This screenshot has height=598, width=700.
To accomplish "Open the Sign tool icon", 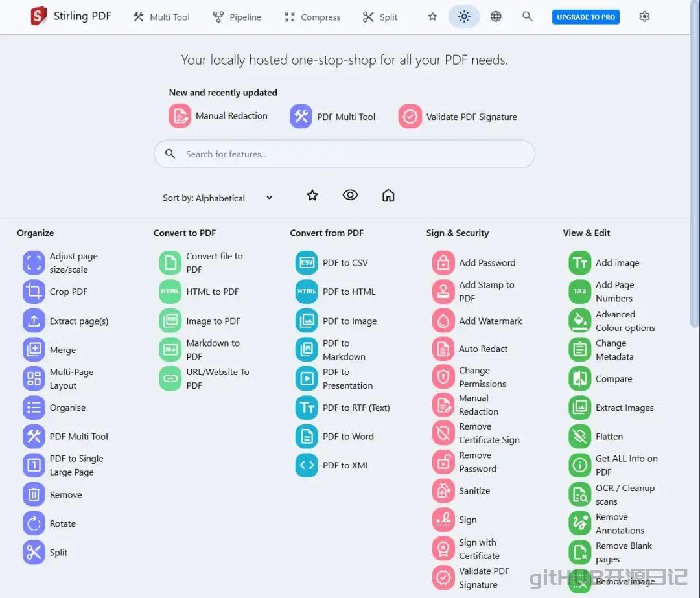I will pyautogui.click(x=443, y=520).
